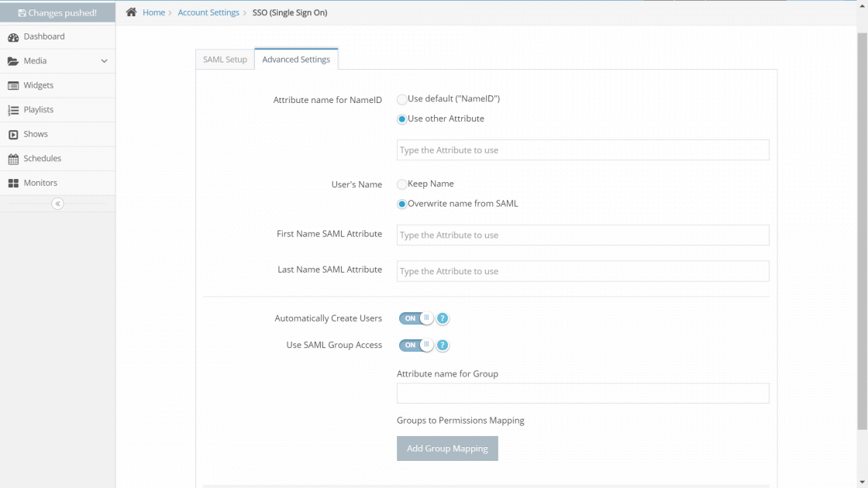The image size is (868, 488).
Task: Click Add Group Mapping
Action: click(447, 448)
